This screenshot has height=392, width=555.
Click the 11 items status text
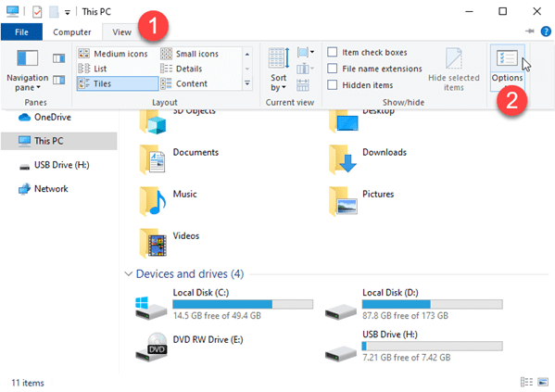click(x=28, y=383)
